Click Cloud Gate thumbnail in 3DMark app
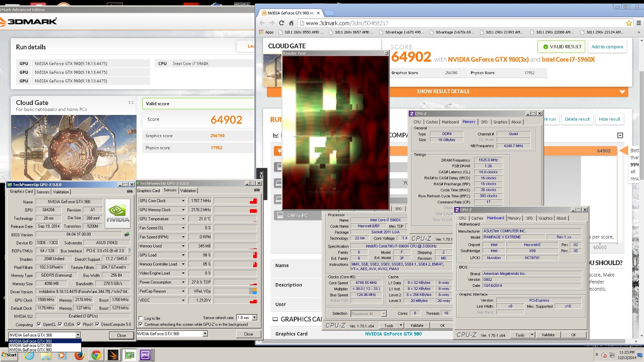Viewport: 644px width, 362px height. click(x=74, y=148)
